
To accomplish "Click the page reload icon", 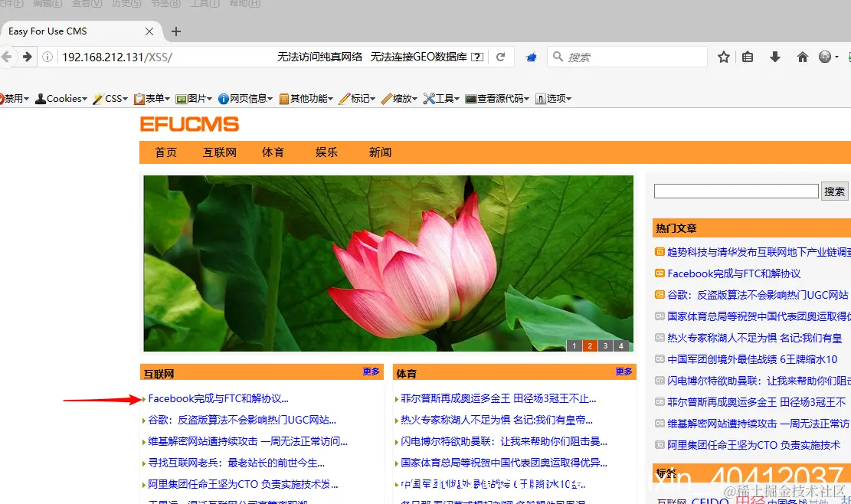I will tap(501, 56).
